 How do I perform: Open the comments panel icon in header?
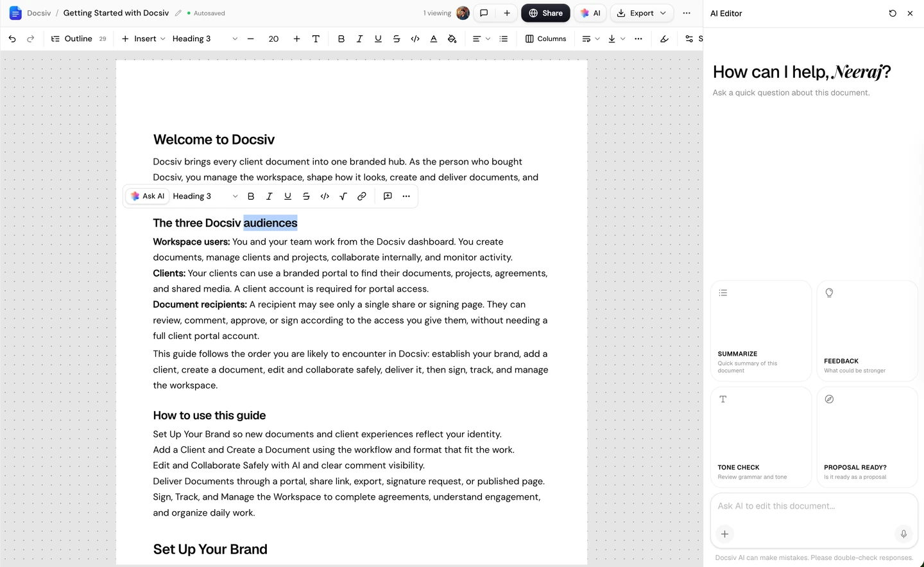484,13
